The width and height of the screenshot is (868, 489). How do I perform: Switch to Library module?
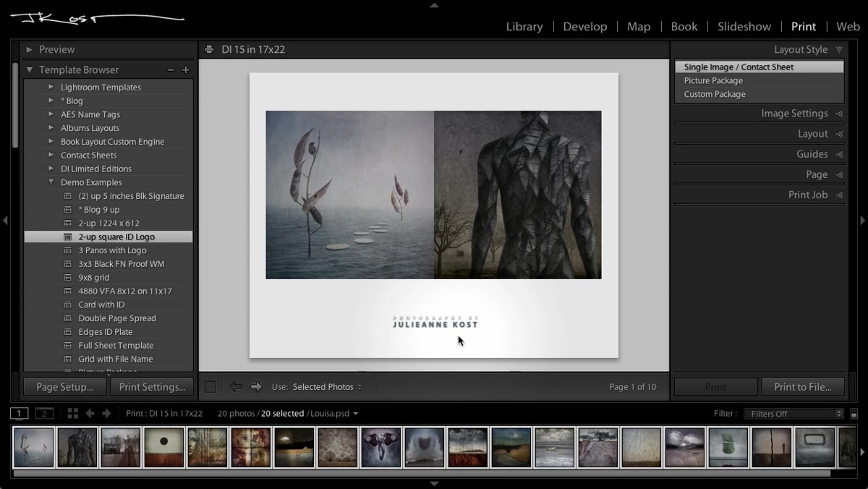524,27
